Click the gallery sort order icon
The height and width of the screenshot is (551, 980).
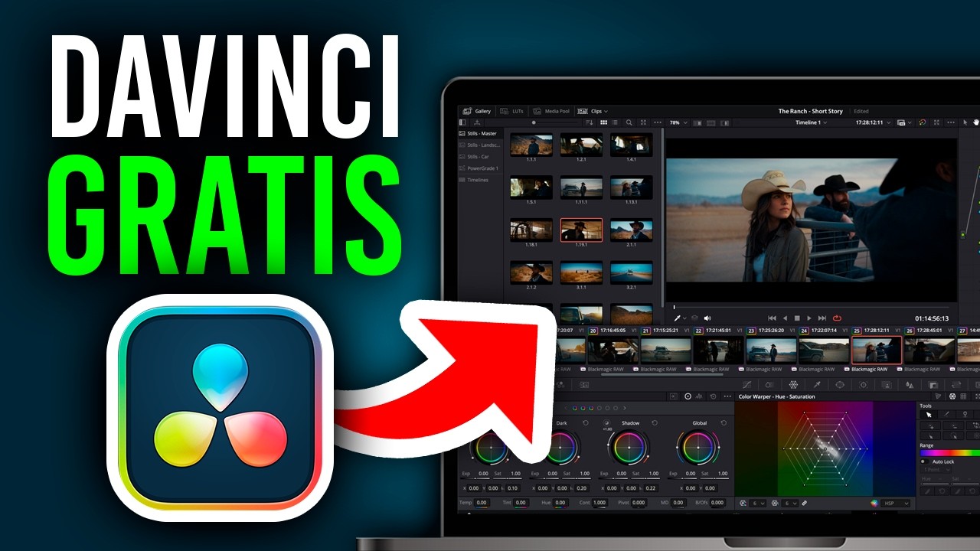590,122
